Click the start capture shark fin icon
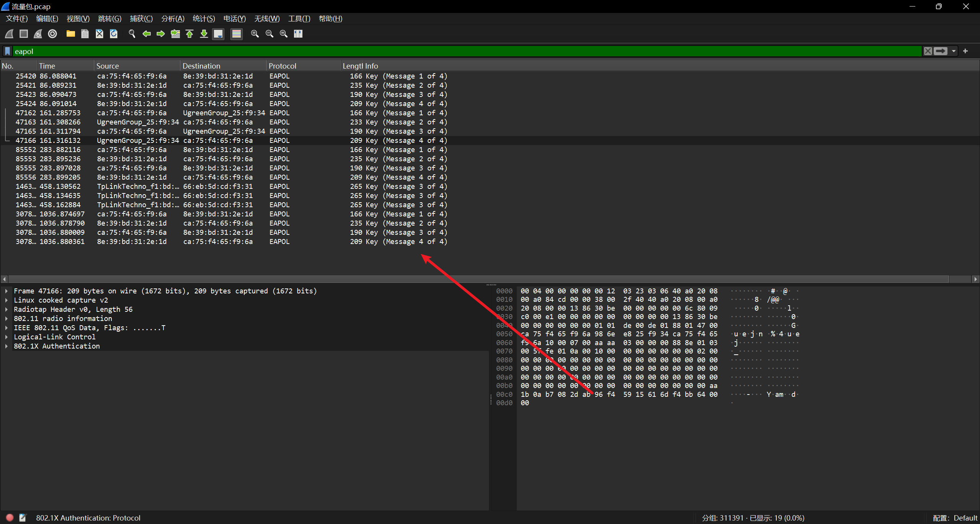Screen dimensions: 980x524 [x=9, y=34]
